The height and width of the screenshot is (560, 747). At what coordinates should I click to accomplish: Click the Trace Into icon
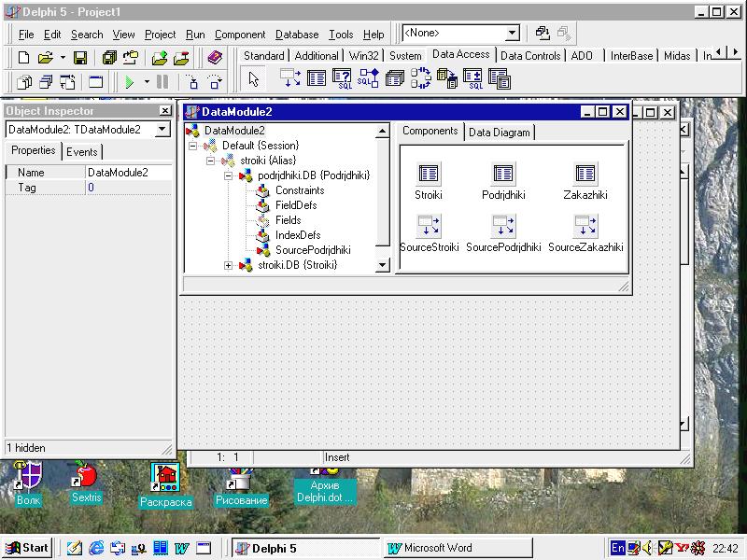192,82
